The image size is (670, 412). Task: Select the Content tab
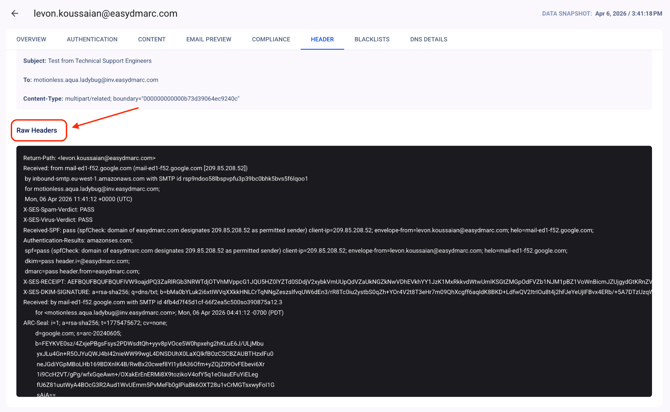pos(152,40)
